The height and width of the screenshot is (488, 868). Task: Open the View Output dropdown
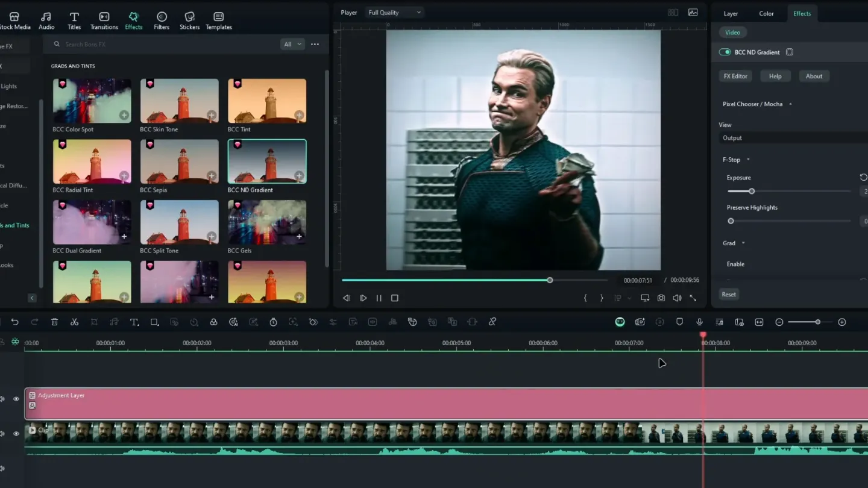click(793, 138)
